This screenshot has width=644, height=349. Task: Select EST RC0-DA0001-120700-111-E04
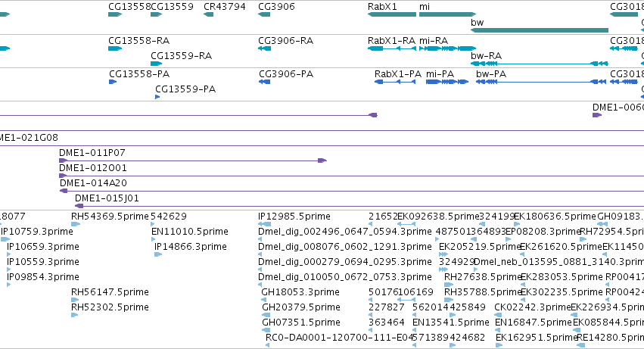(x=268, y=345)
